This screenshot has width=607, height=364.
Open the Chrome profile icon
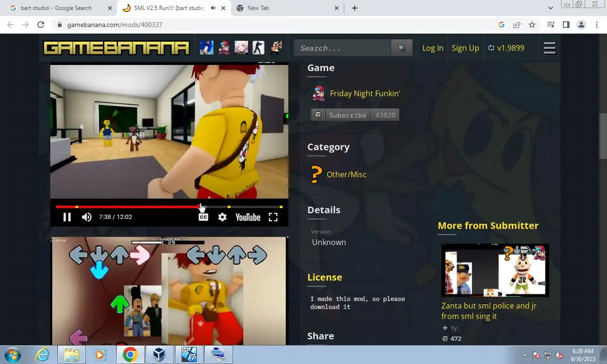tap(581, 25)
